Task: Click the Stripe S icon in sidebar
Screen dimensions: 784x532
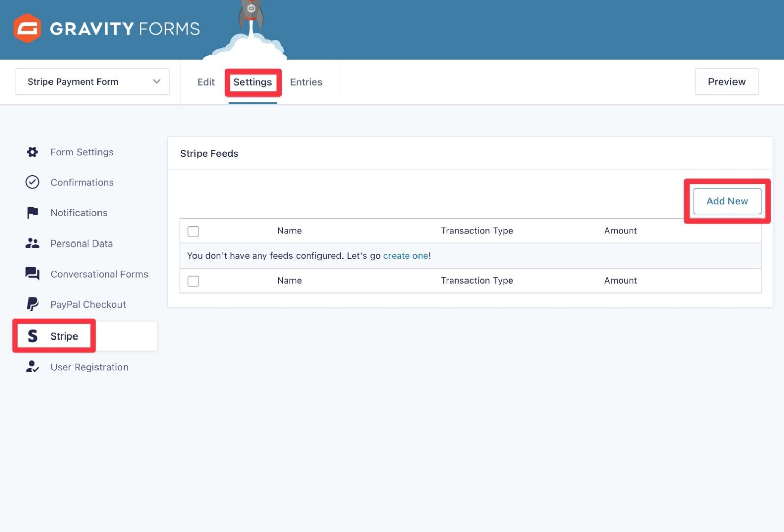Action: pyautogui.click(x=33, y=336)
